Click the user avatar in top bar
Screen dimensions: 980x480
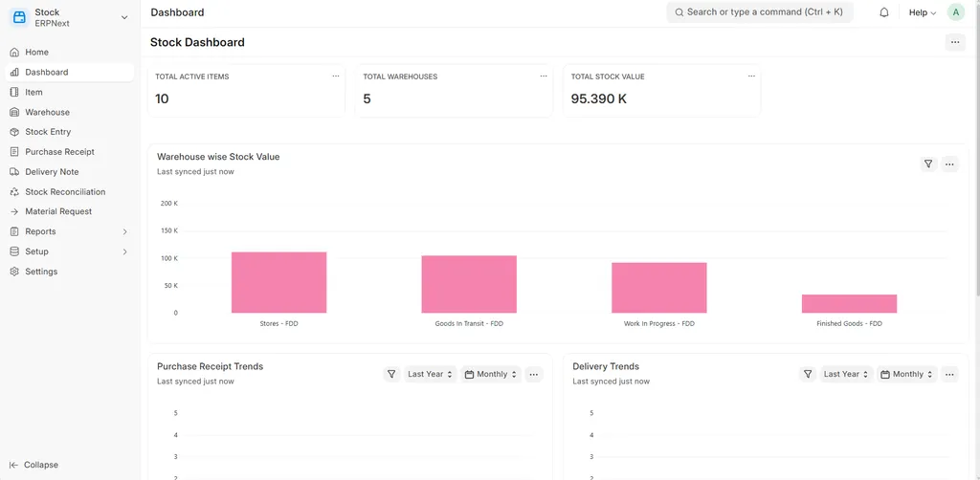(x=955, y=12)
